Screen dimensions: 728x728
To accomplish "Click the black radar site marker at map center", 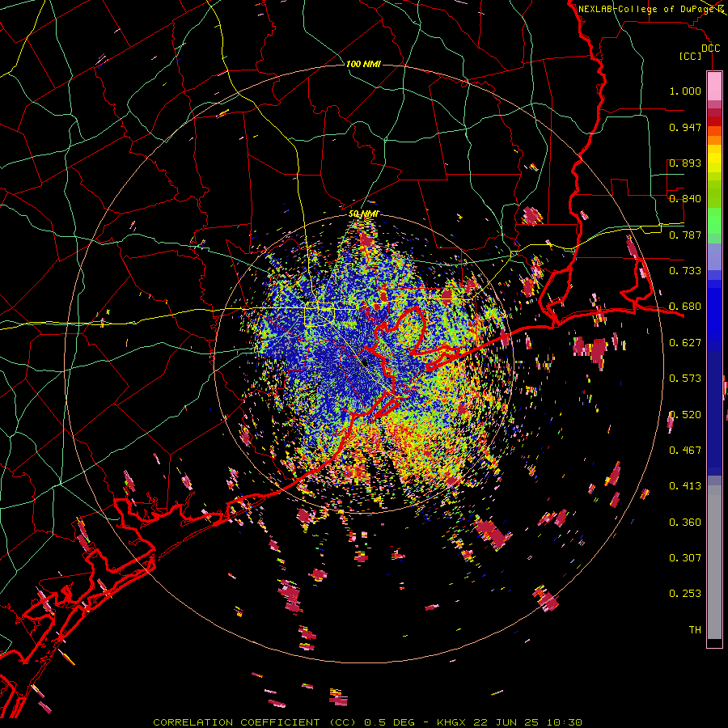I will tap(366, 362).
